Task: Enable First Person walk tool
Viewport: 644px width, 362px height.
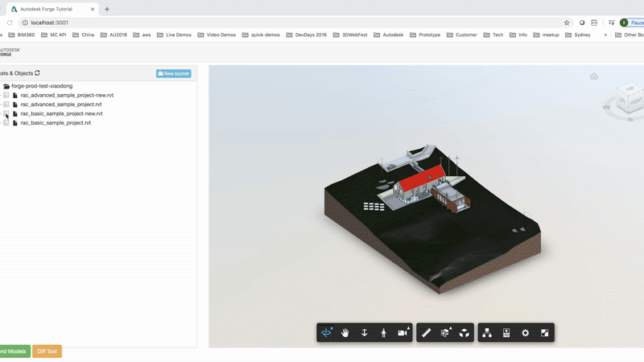Action: [x=384, y=333]
